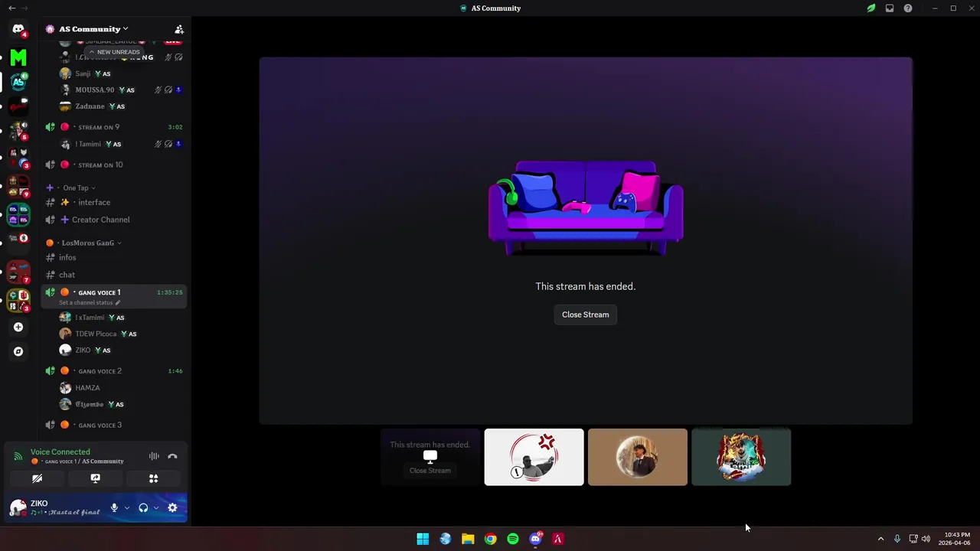This screenshot has width=980, height=551.
Task: Join the Creator Channel voice channel
Action: pos(115,220)
